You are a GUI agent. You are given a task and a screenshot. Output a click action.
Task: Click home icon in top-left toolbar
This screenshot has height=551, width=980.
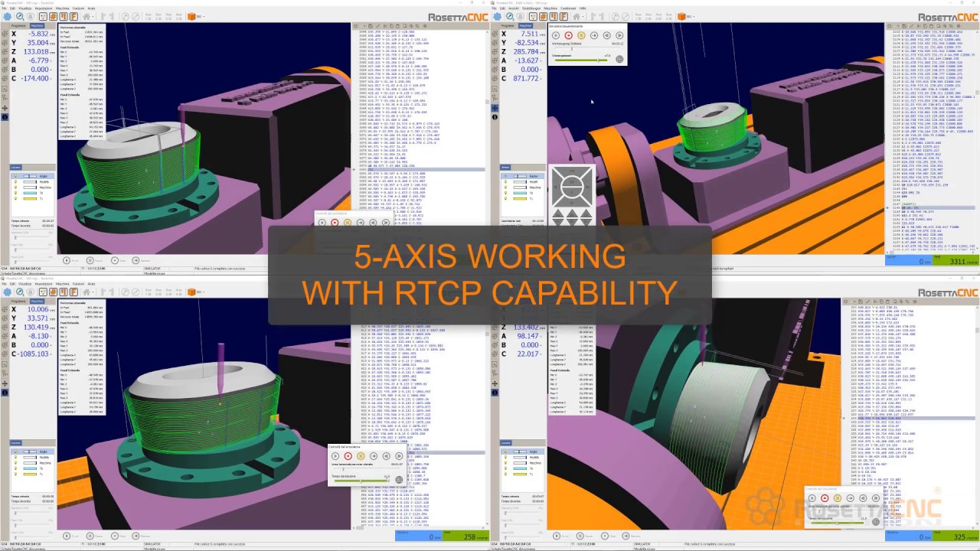[x=87, y=17]
